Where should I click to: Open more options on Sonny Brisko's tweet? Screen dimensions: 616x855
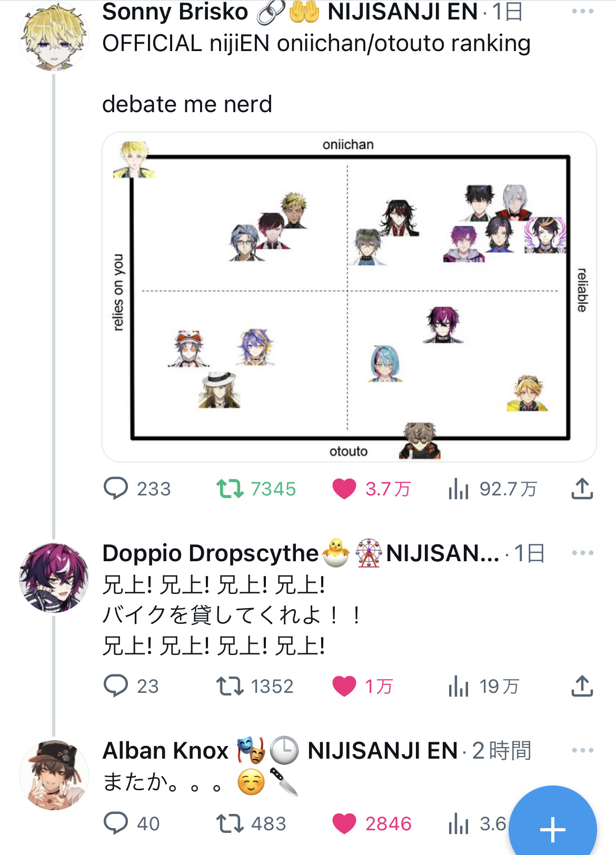(582, 11)
